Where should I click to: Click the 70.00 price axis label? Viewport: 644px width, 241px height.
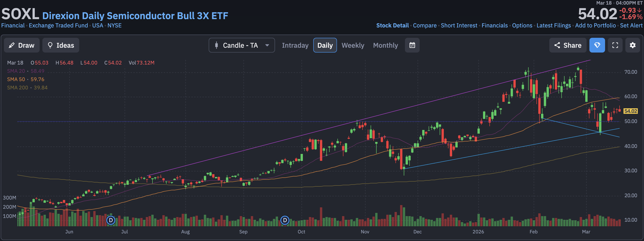[x=630, y=72]
